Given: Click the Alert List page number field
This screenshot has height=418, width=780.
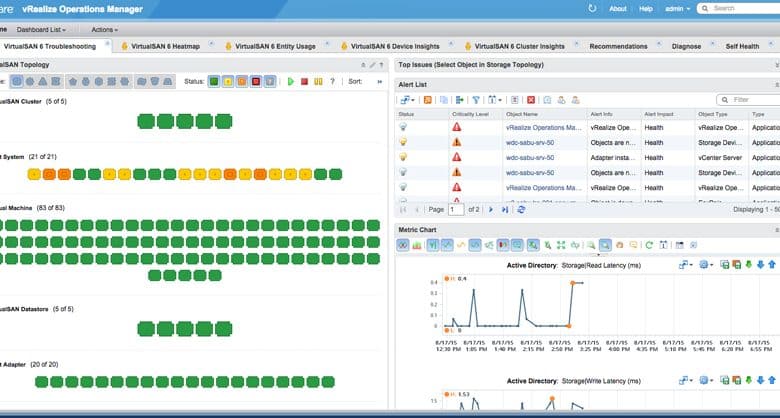Looking at the screenshot, I should (456, 209).
